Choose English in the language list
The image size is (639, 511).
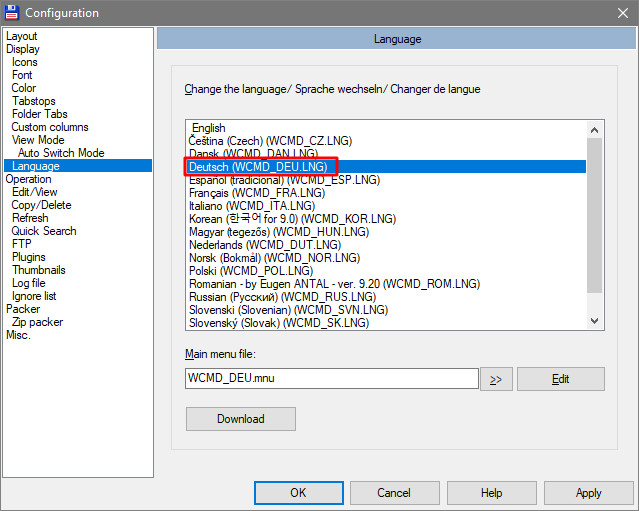point(386,128)
